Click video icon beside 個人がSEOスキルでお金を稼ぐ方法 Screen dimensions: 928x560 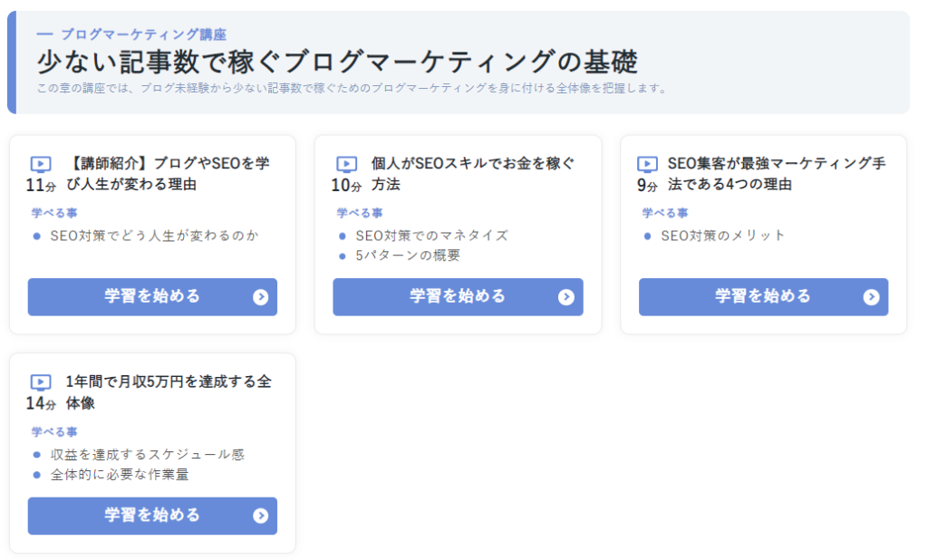[x=346, y=164]
